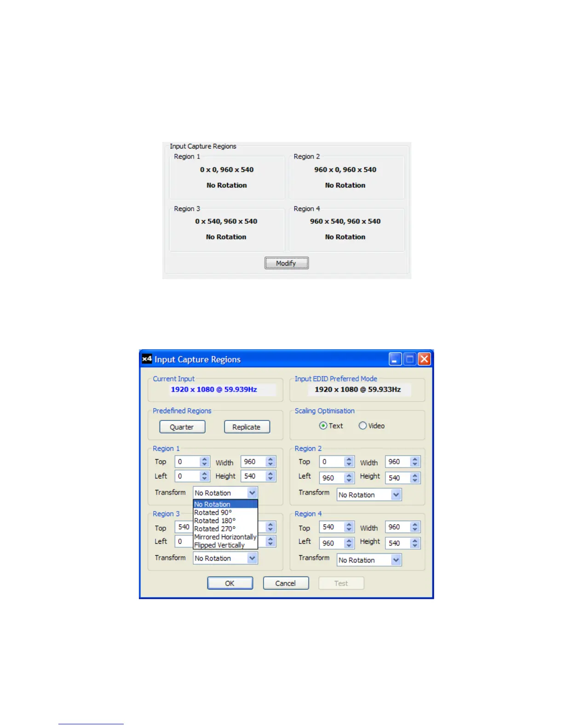
Task: Click the Region 1 Left input field
Action: pos(188,476)
